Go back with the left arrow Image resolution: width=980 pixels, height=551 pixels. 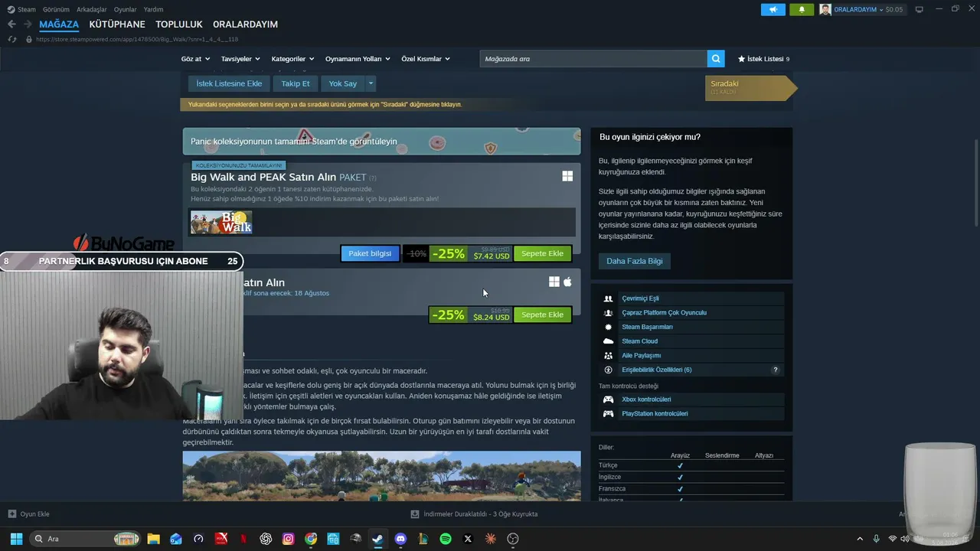coord(11,24)
